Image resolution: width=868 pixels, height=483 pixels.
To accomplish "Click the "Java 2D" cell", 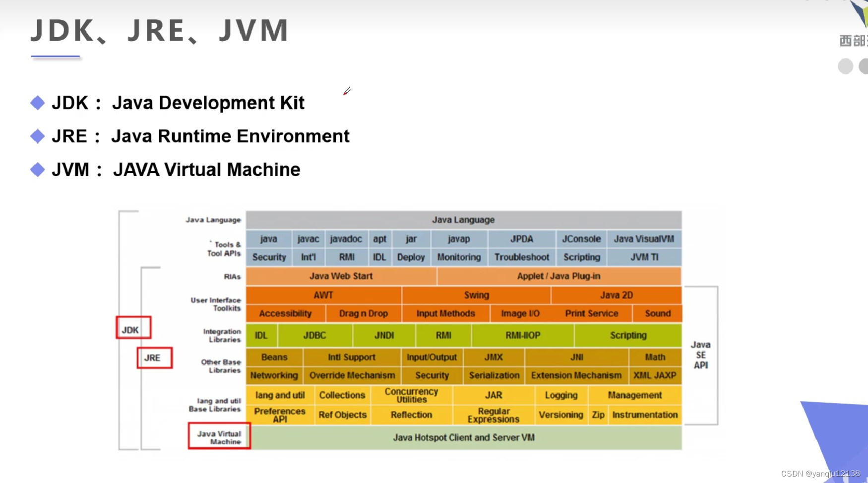I will click(x=617, y=295).
